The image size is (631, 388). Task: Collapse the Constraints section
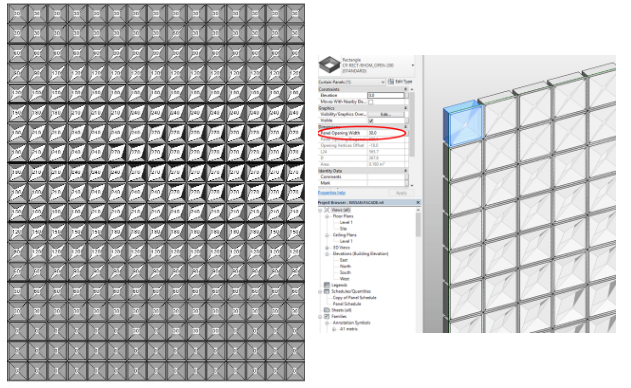(405, 89)
